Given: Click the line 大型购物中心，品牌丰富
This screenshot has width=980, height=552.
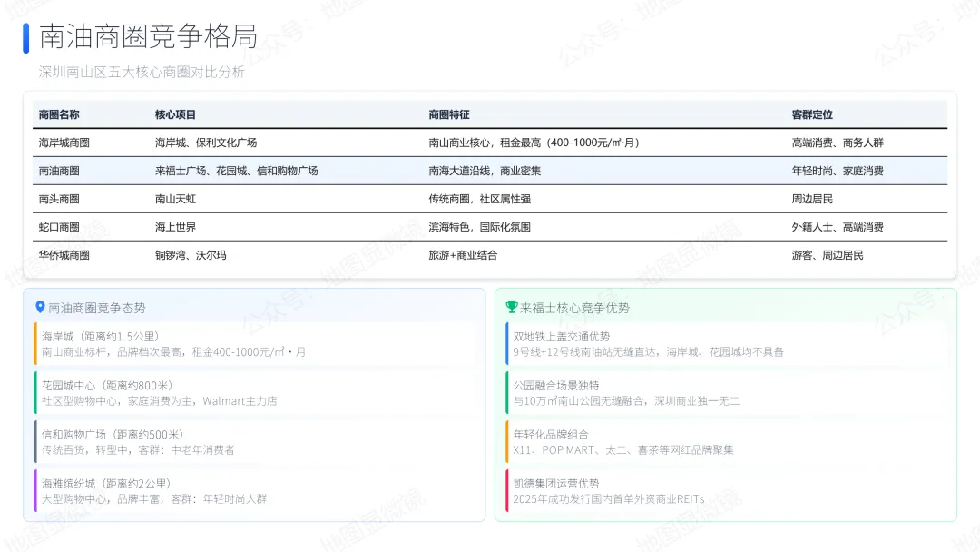Looking at the screenshot, I should click(154, 499).
